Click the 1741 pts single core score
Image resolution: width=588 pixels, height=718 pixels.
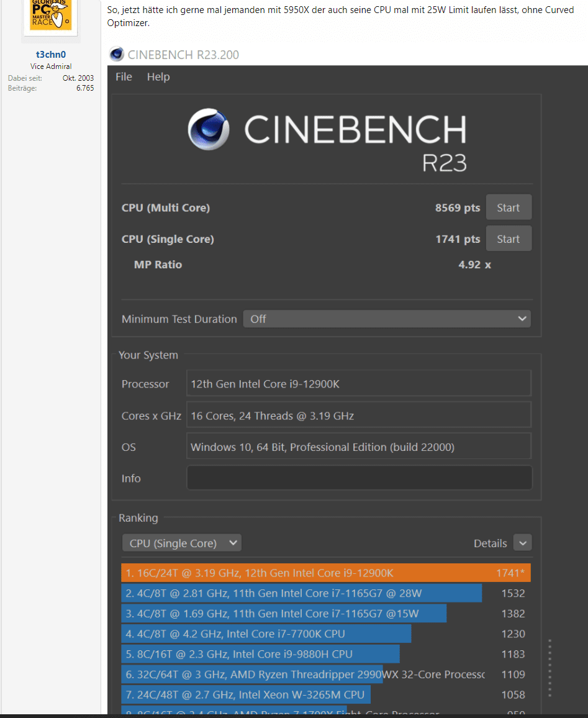[457, 239]
